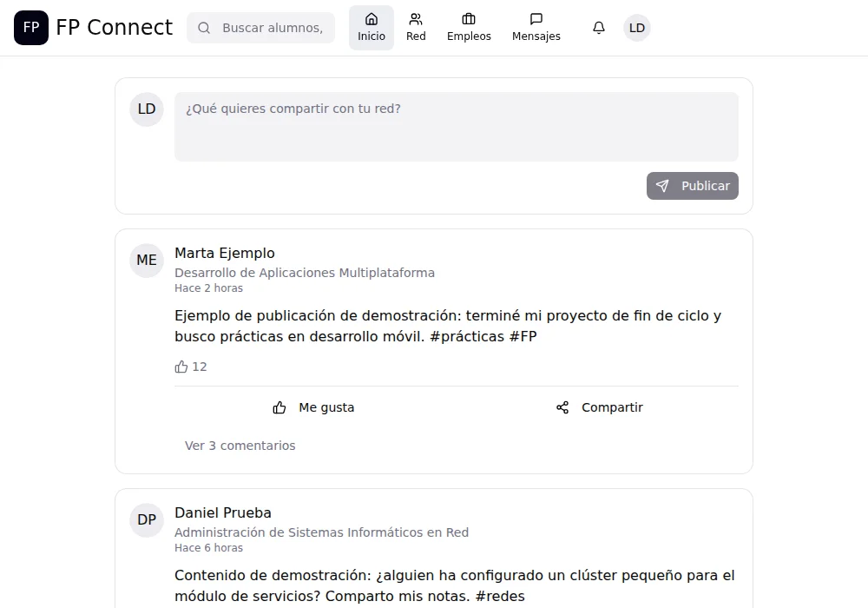Viewport: 868px width, 608px height.
Task: Share Marta's post via Compartir
Action: 600,407
